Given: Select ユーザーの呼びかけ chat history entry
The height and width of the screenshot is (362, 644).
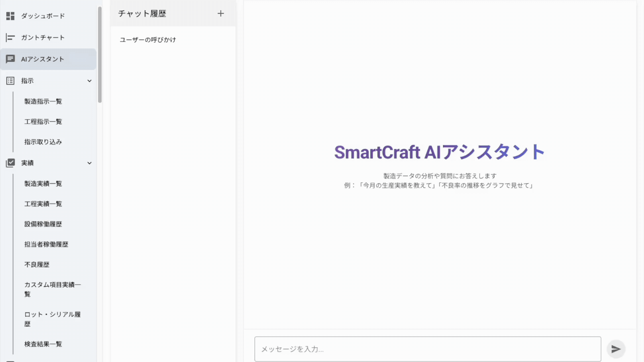Looking at the screenshot, I should coord(148,40).
